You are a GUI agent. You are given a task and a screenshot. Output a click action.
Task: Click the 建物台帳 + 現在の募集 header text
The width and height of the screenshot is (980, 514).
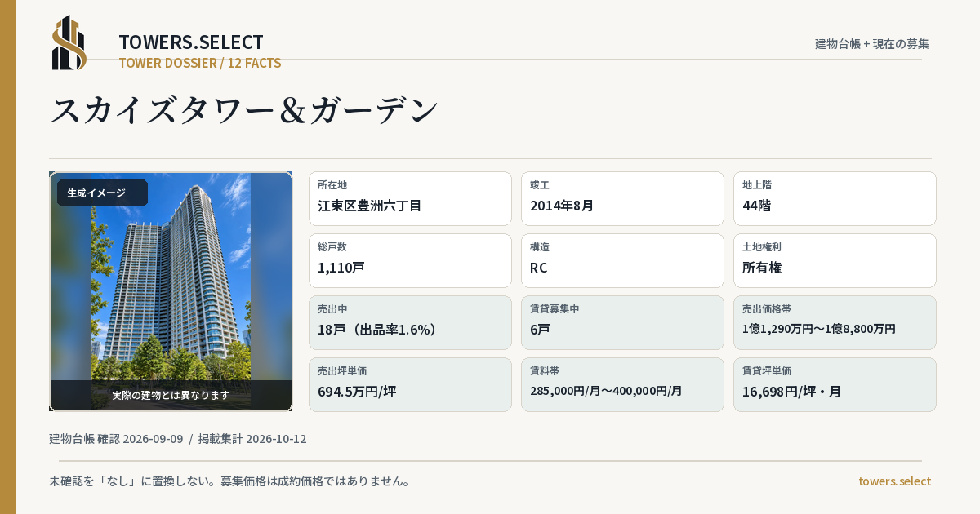872,44
